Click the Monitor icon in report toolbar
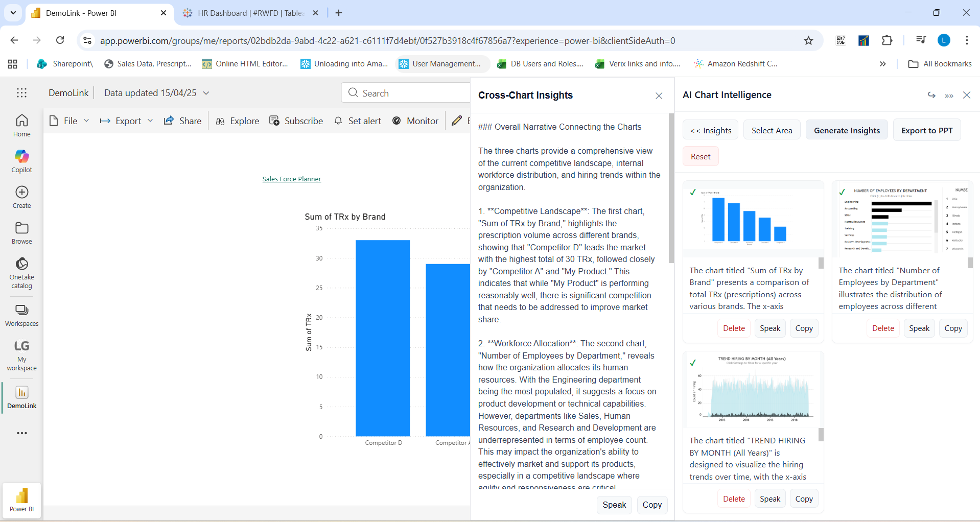The image size is (980, 522). 396,121
